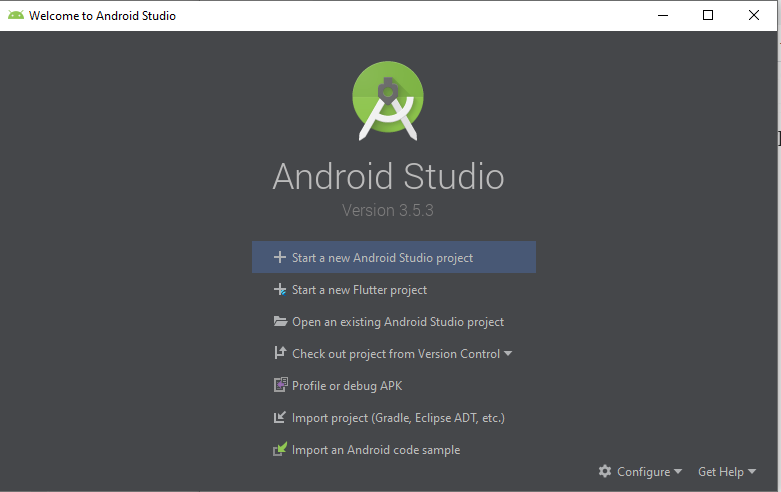Maximize the Welcome to Android Studio window
Viewport: 781px width, 492px height.
pyautogui.click(x=708, y=15)
